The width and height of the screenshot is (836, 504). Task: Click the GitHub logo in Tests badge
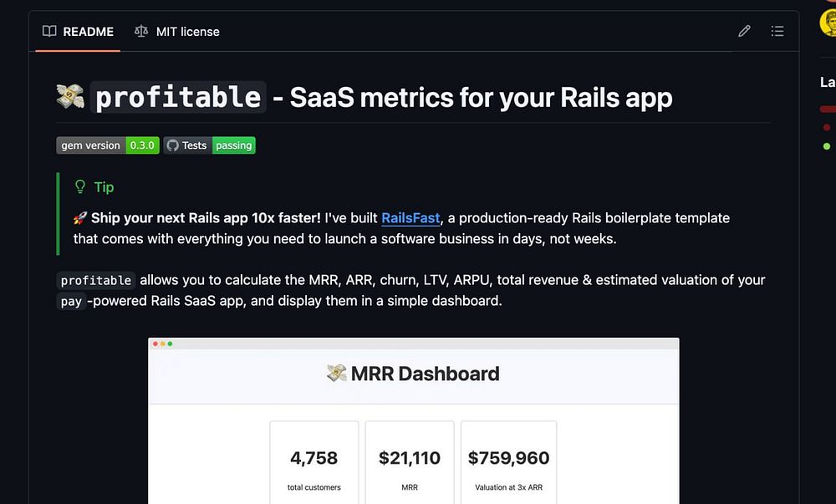pyautogui.click(x=173, y=145)
